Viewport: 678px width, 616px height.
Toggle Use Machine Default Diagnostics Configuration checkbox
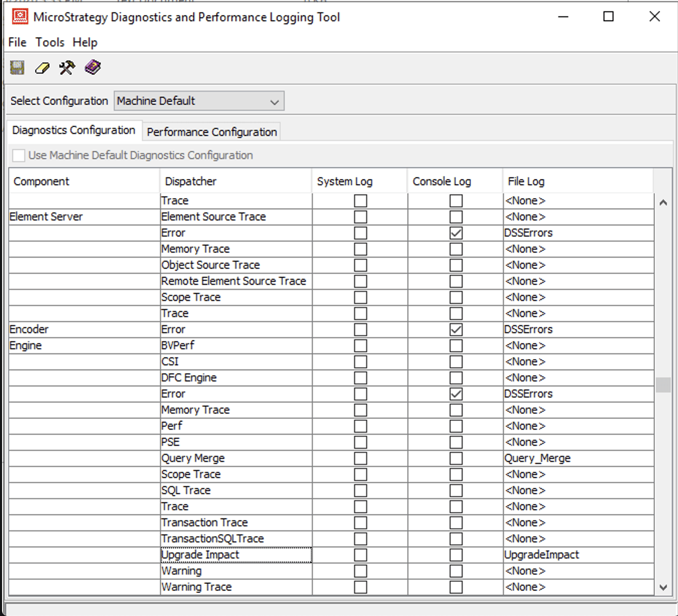[19, 156]
